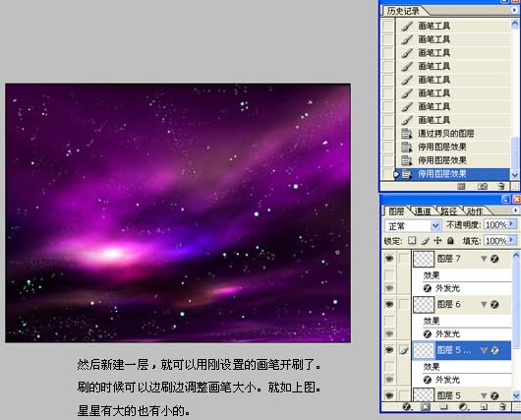This screenshot has height=420, width=521.
Task: Open the 填充 fill slider arrow
Action: (x=512, y=240)
